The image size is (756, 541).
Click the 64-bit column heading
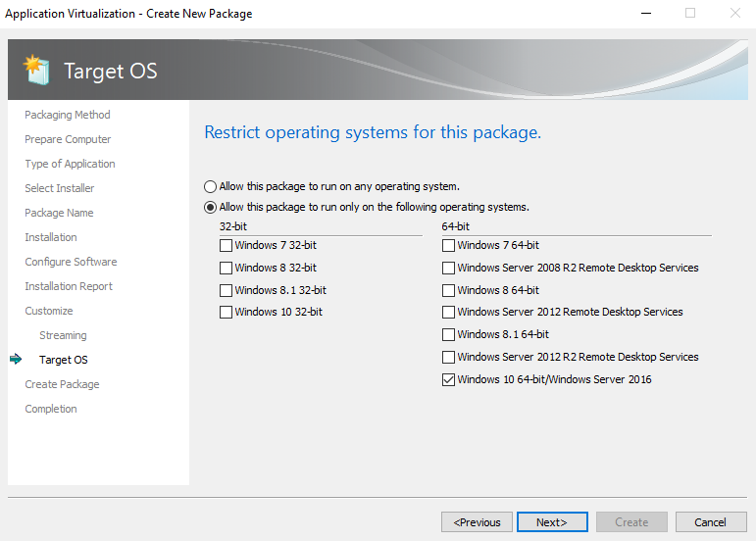[x=456, y=226]
